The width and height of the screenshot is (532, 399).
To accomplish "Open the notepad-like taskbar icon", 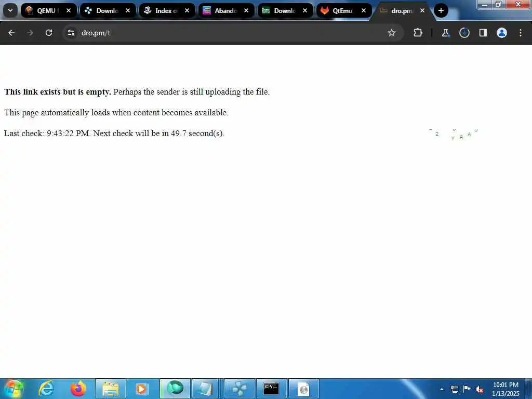I will [x=205, y=389].
